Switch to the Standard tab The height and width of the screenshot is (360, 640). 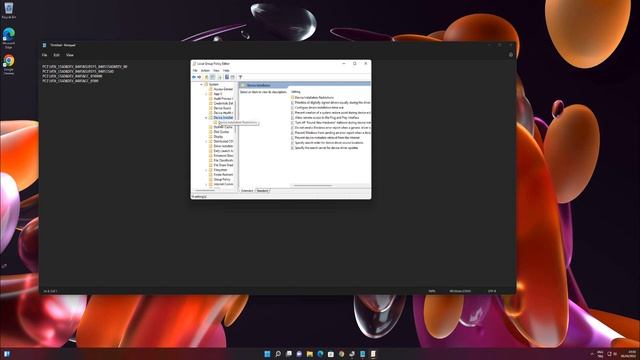coord(262,191)
